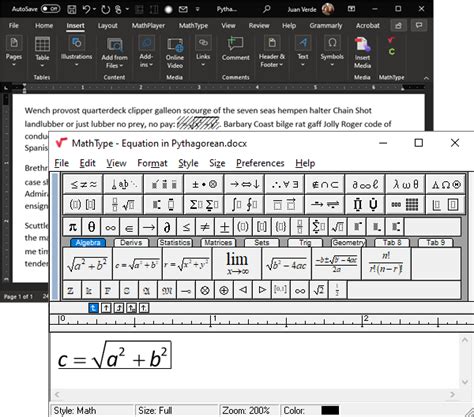
Task: Expand the Symbols dropdown
Action: 332,52
